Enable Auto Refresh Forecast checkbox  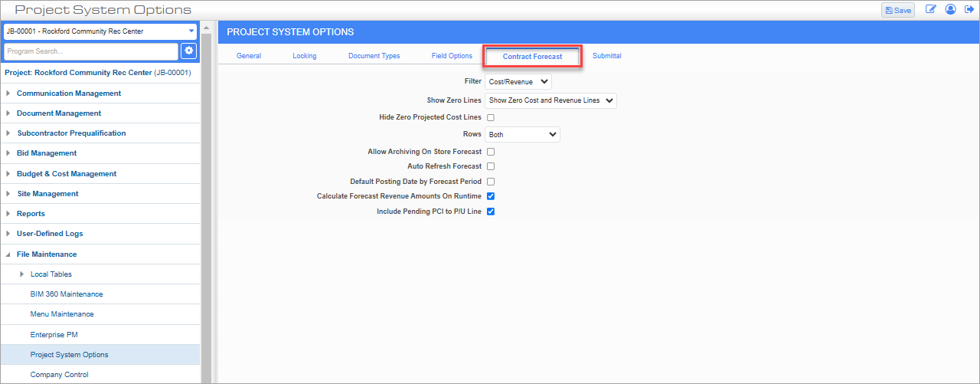point(491,166)
